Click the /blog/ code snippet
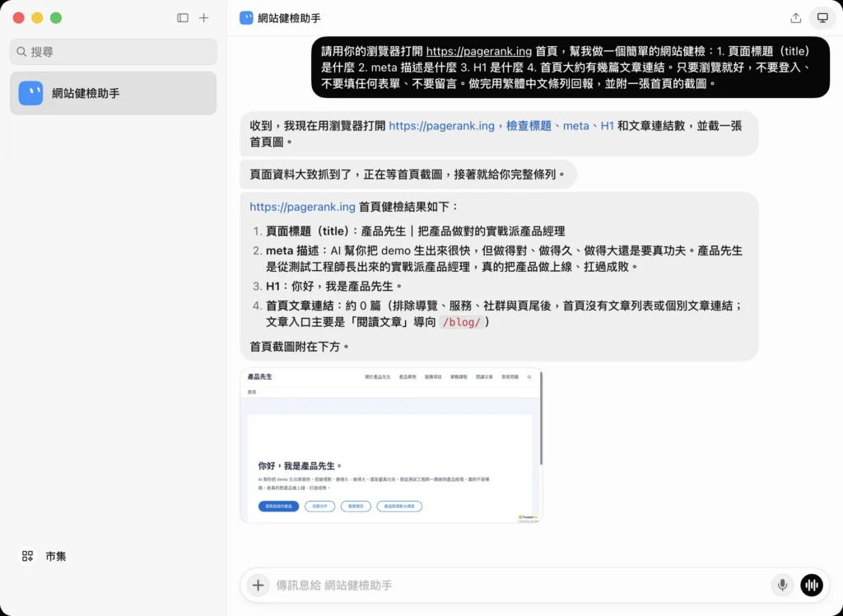 (x=461, y=322)
